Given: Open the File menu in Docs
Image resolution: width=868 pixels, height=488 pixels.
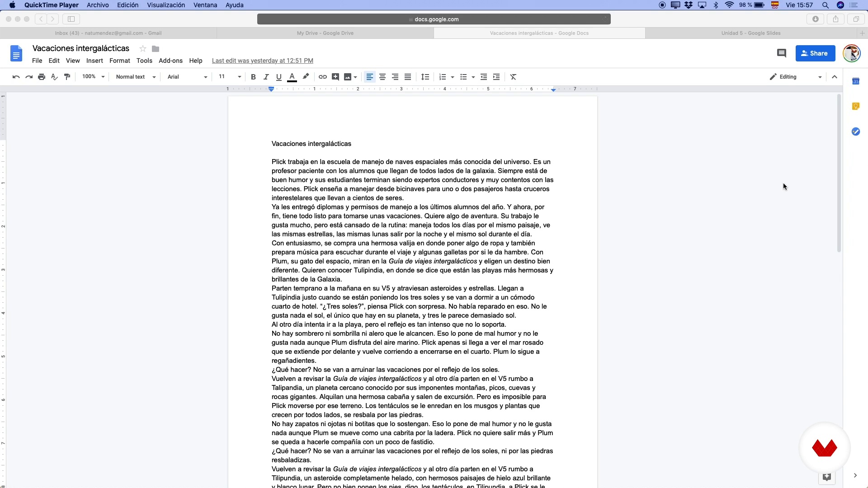Looking at the screenshot, I should pyautogui.click(x=37, y=61).
